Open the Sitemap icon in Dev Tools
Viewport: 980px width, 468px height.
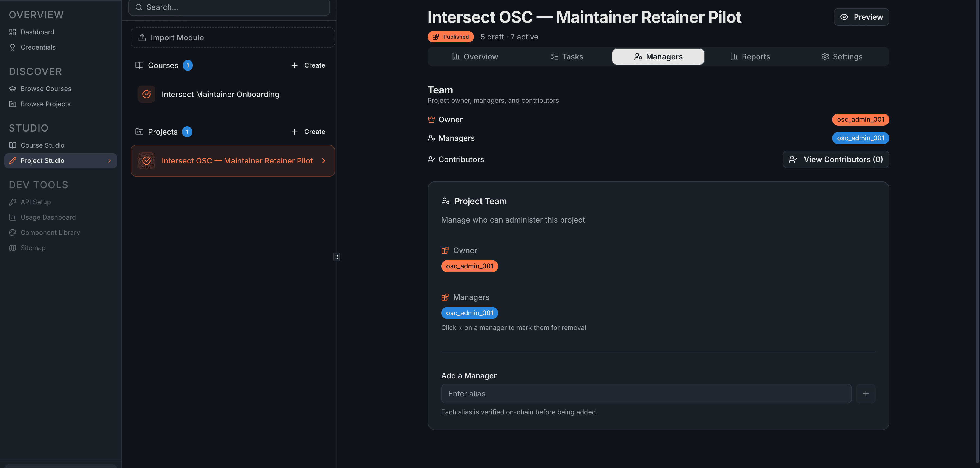click(13, 248)
